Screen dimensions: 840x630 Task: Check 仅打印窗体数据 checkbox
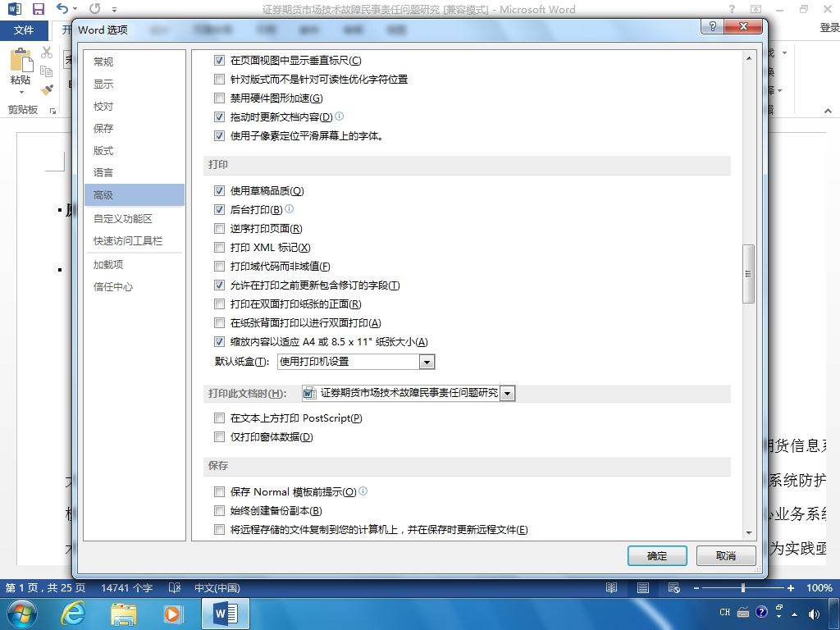pos(219,437)
